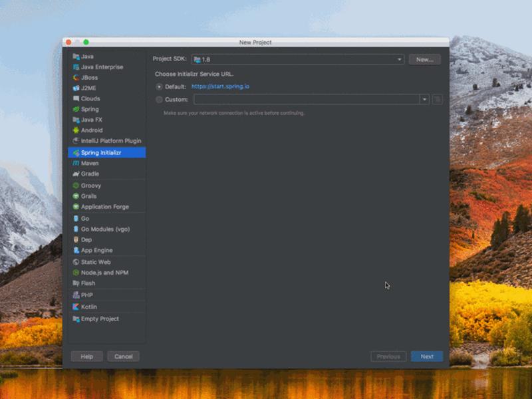
Task: Select the 'Go Modules (vgo)' label
Action: 106,229
